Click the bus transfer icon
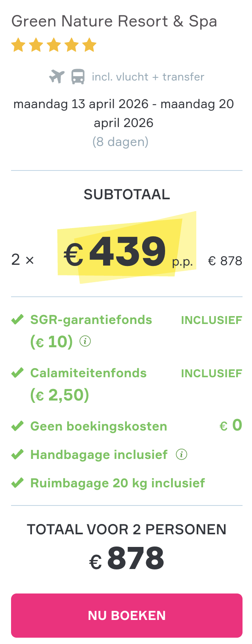 [x=78, y=76]
